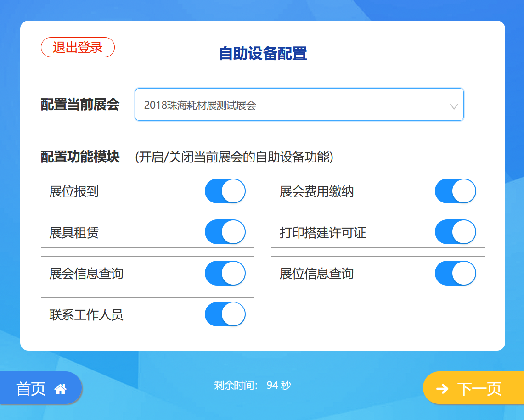Open the 配置当前展会 combo box
The image size is (524, 420).
coord(299,105)
